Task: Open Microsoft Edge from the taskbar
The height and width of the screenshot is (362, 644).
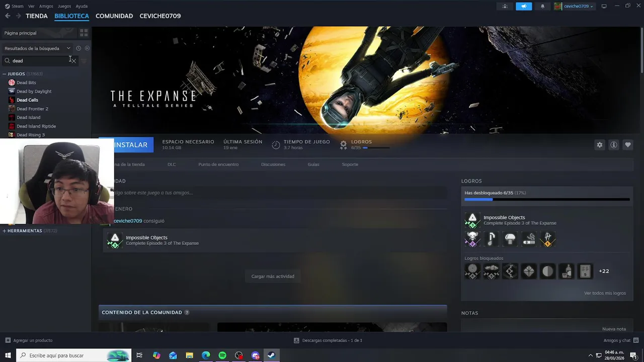Action: pos(206,355)
